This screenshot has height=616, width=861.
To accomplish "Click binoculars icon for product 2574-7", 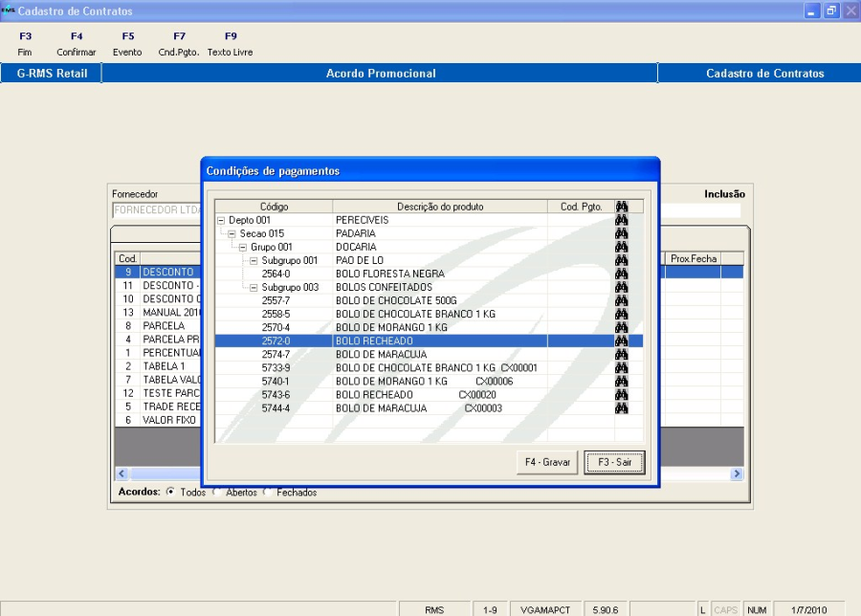I will (621, 354).
